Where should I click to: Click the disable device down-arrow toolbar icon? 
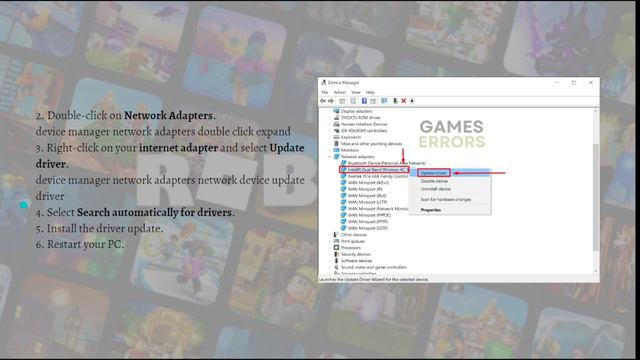[x=412, y=101]
